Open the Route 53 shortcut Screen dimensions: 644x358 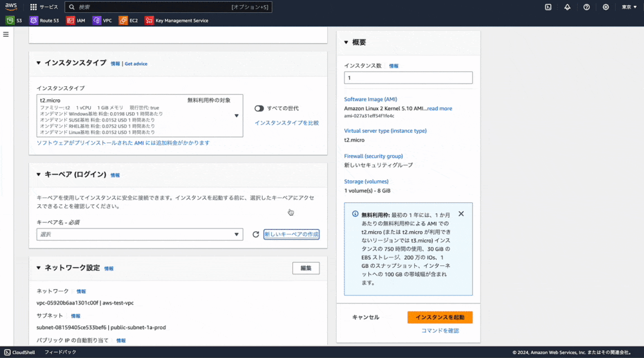(x=44, y=21)
